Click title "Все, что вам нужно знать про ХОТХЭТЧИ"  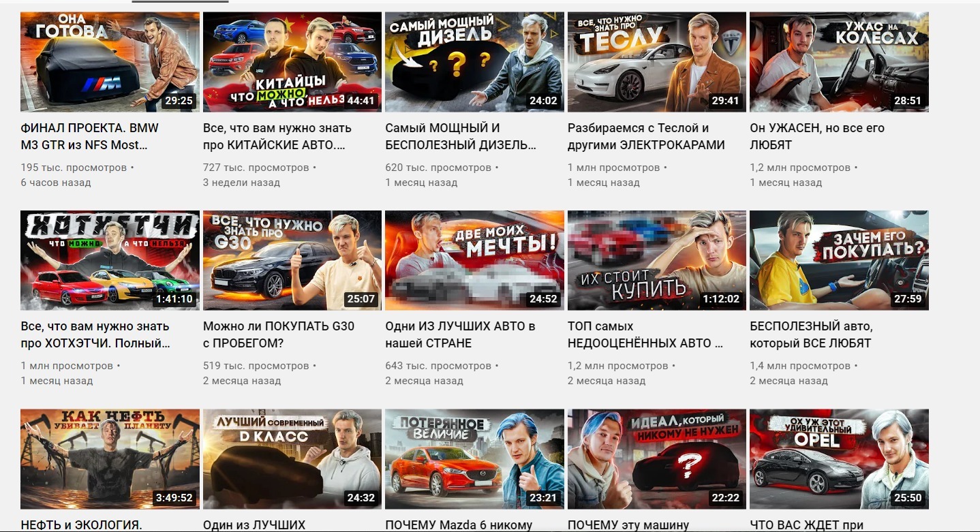click(95, 334)
